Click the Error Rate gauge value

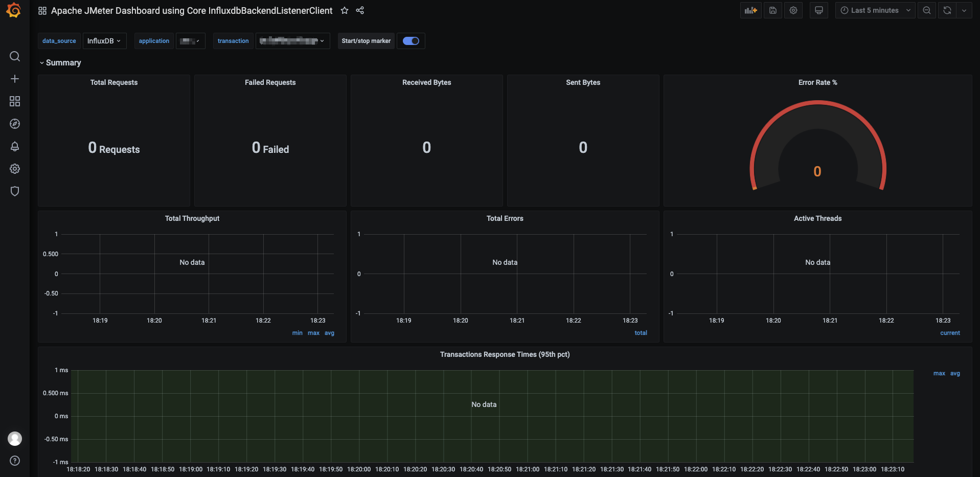tap(817, 171)
